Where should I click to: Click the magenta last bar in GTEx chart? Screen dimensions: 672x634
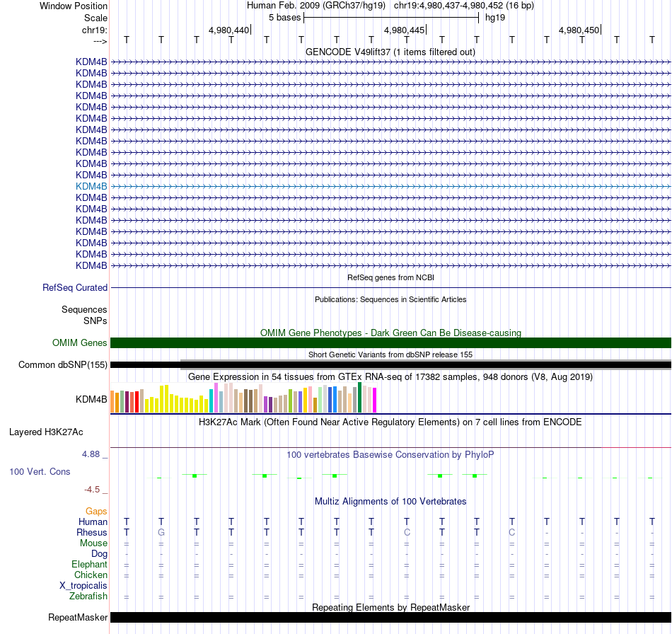[x=374, y=400]
